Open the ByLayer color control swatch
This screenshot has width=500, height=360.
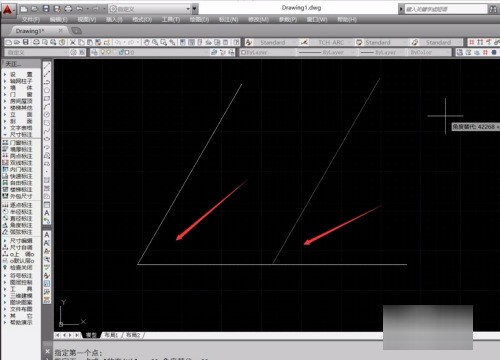point(267,52)
